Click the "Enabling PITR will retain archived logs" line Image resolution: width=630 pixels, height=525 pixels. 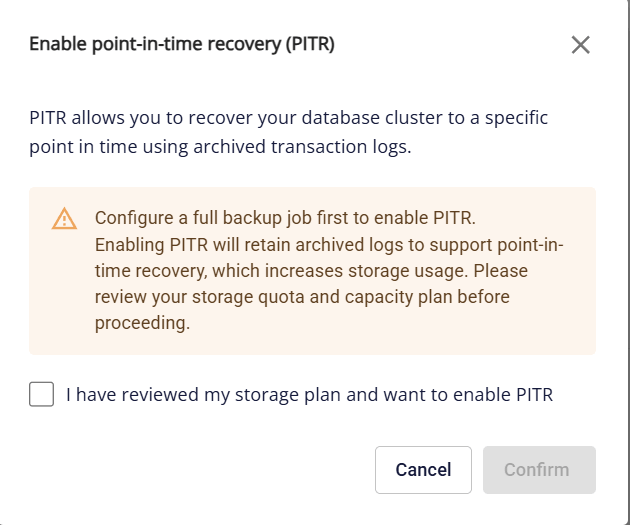[x=260, y=245]
